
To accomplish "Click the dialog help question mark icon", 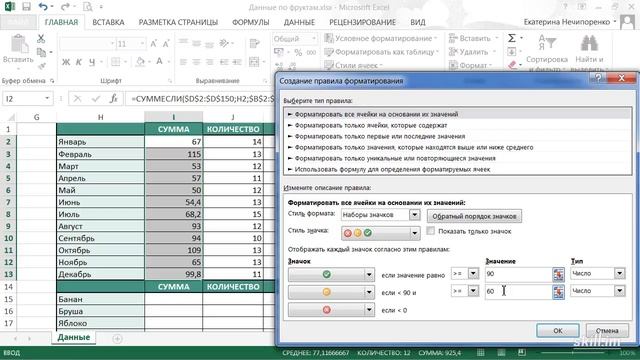I will (598, 78).
